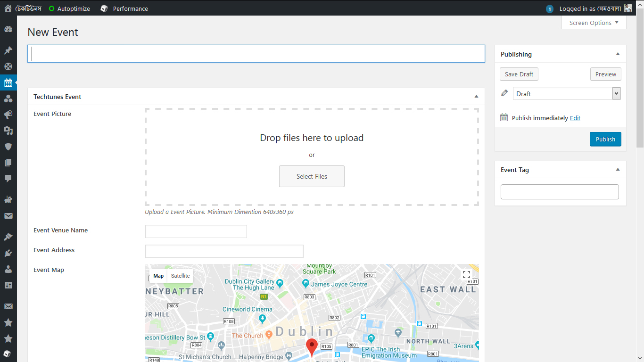Click Edit link beside Publish immediately
Image resolution: width=644 pixels, height=362 pixels.
click(575, 118)
